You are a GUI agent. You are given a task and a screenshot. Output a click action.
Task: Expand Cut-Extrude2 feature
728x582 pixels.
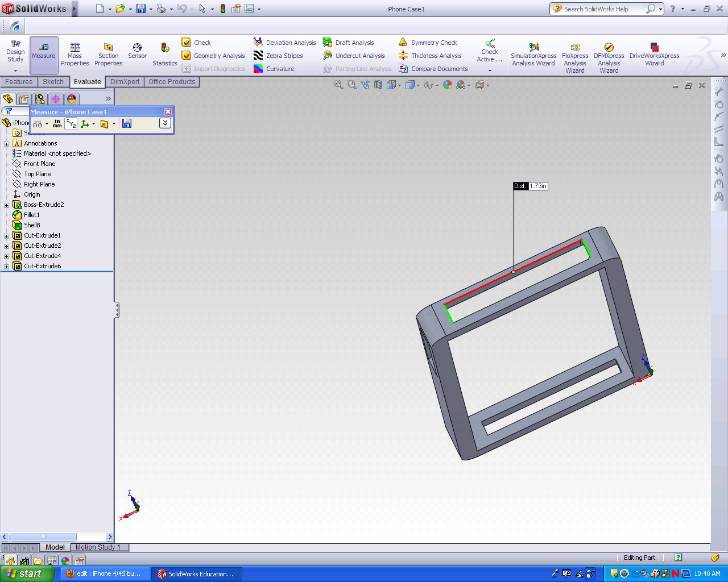click(x=6, y=246)
